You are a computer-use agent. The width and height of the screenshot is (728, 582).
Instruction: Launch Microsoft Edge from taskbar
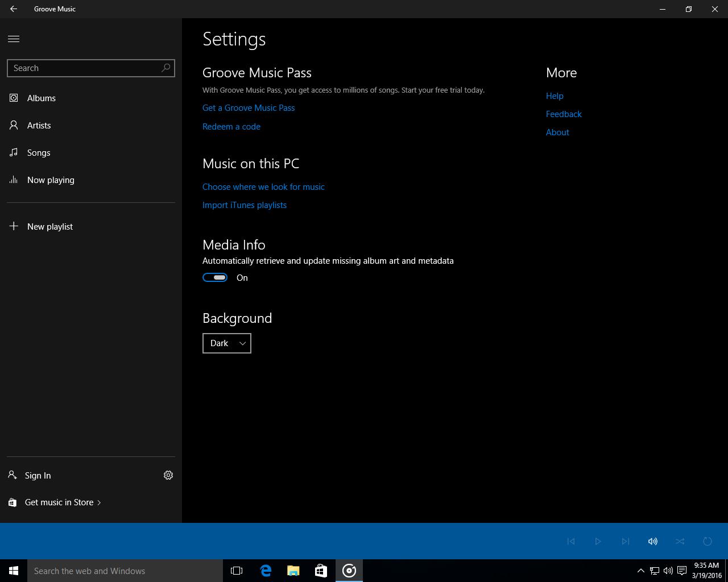pyautogui.click(x=266, y=571)
